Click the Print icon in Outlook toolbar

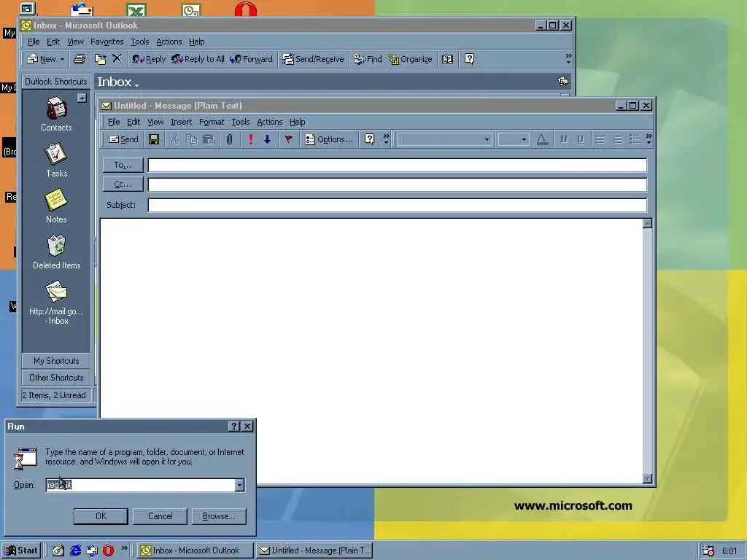coord(80,59)
